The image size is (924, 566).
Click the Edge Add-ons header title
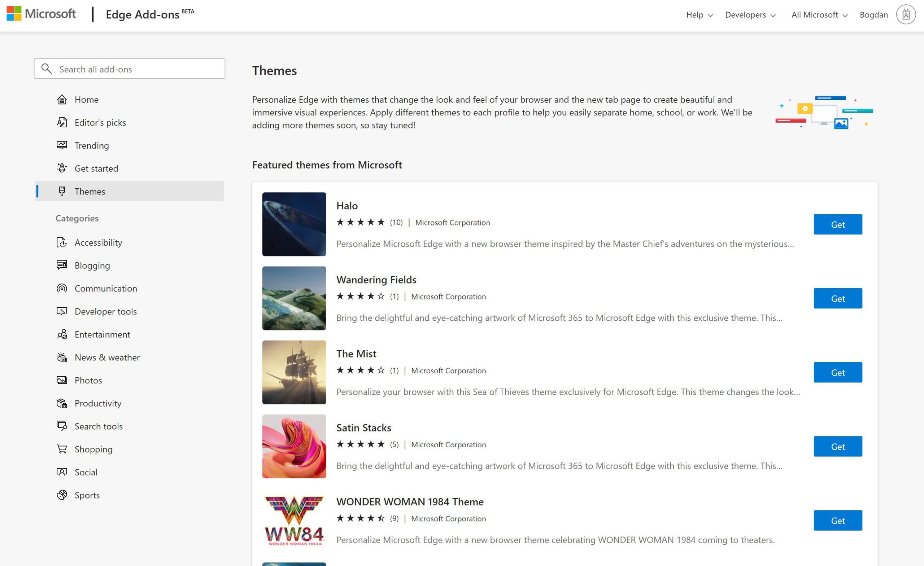coord(150,14)
